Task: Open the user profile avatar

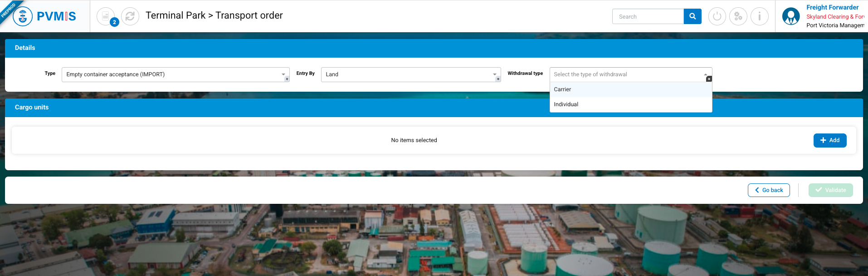Action: pos(791,17)
